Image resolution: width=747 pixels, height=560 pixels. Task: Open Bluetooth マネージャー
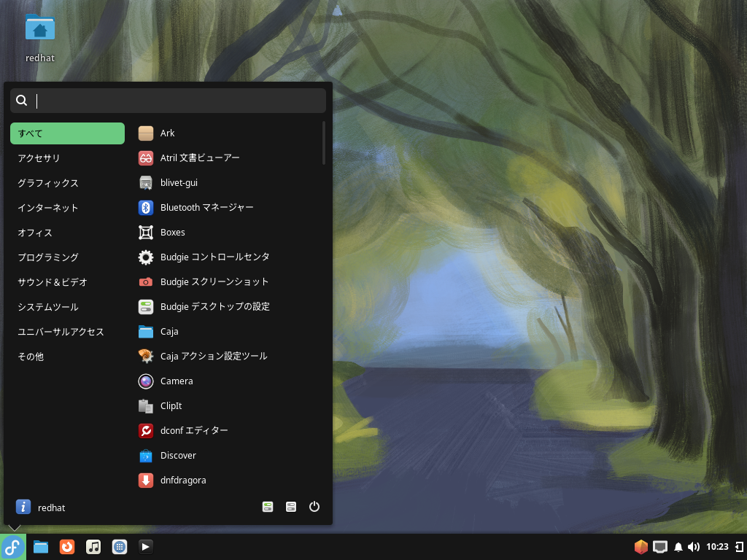coord(228,208)
